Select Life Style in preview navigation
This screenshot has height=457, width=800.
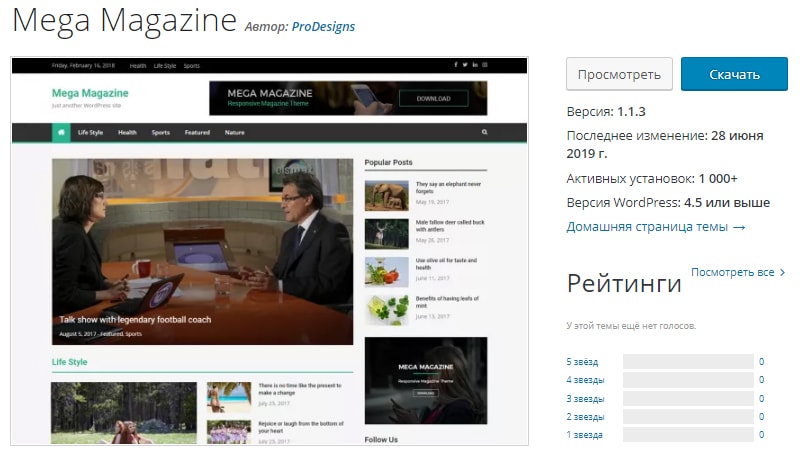[x=90, y=133]
